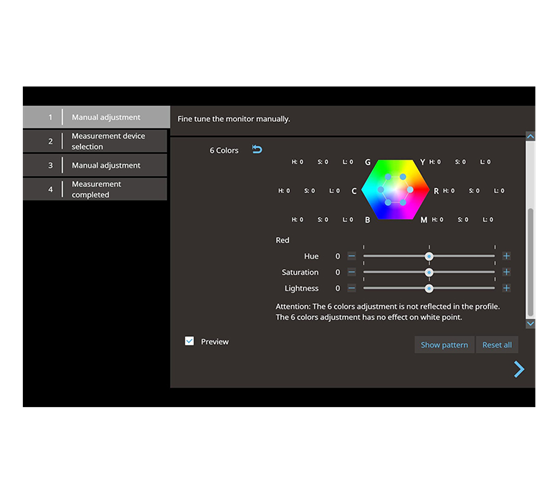560x493 pixels.
Task: Click the 6 Colors reset arrow icon
Action: pos(257,149)
